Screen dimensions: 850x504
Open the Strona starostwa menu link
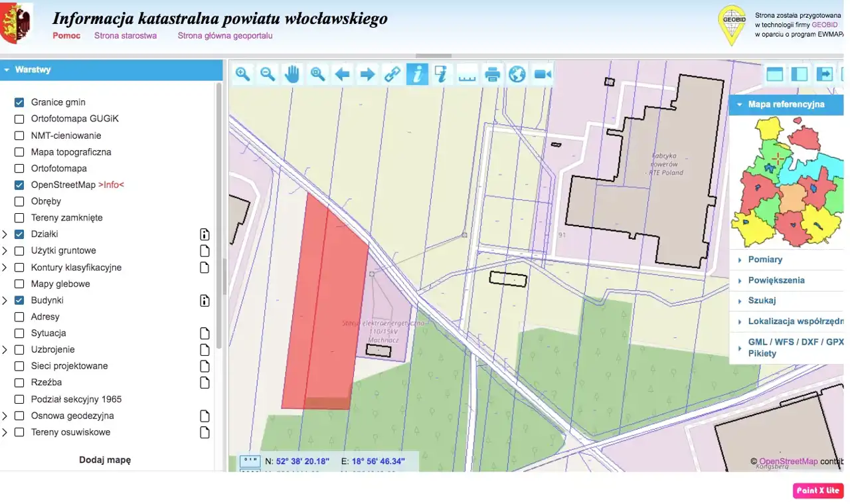click(126, 36)
